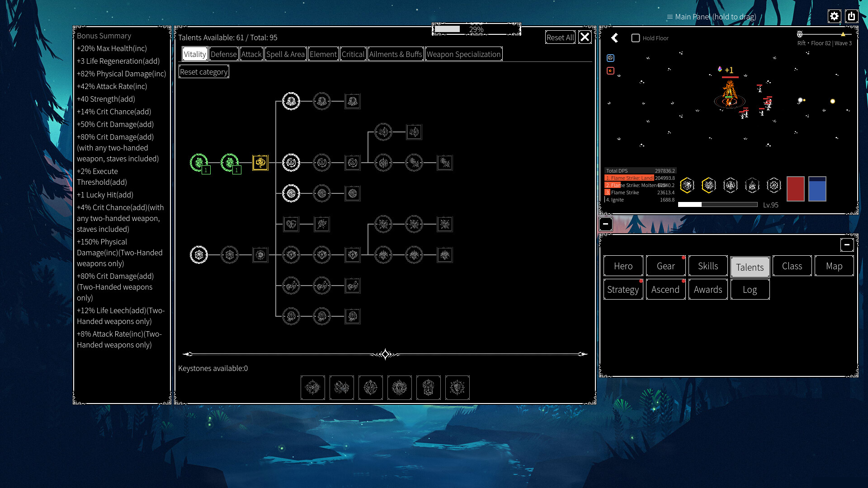This screenshot has height=488, width=868.
Task: Click the back arrow in battle panel
Action: click(x=614, y=38)
